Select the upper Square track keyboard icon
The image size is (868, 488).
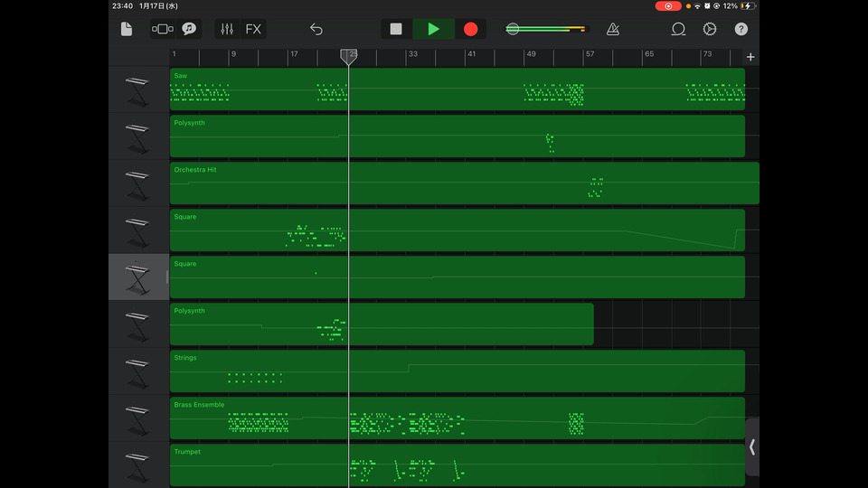[x=137, y=231]
